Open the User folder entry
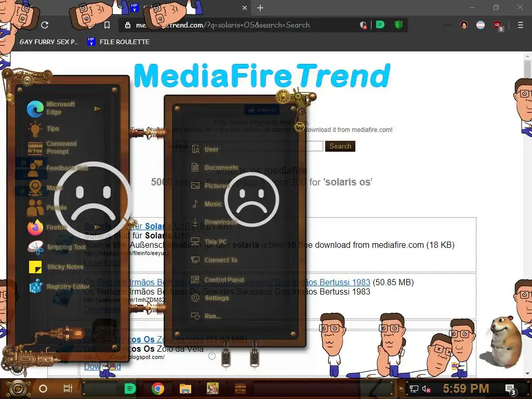Screen dimensions: 532x399 [x=205, y=149]
